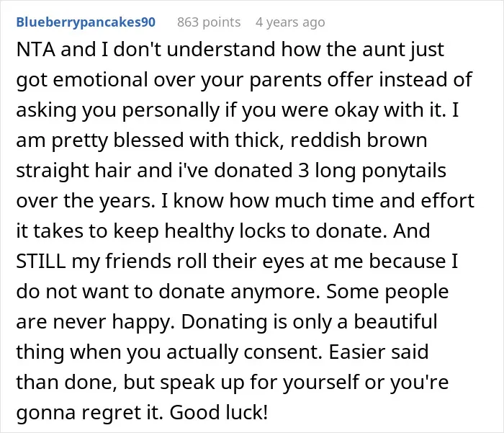Click the word emotional in second line

point(100,80)
